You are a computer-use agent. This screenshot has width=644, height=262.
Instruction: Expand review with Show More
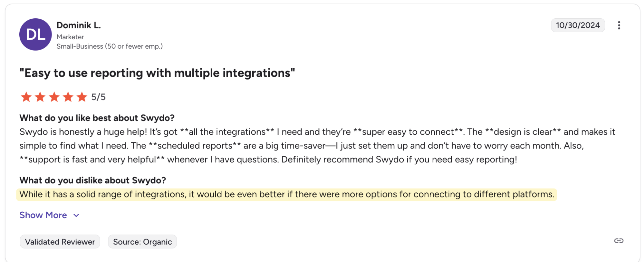[x=43, y=215]
